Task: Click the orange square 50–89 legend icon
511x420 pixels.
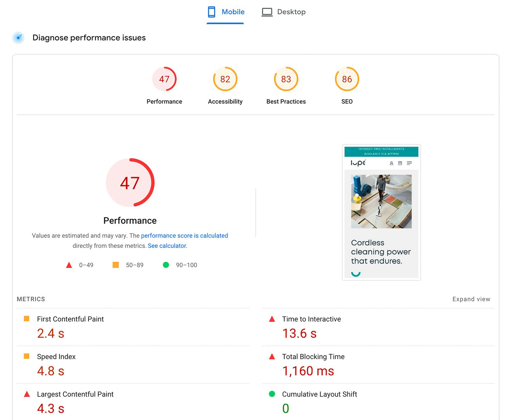Action: (x=116, y=265)
